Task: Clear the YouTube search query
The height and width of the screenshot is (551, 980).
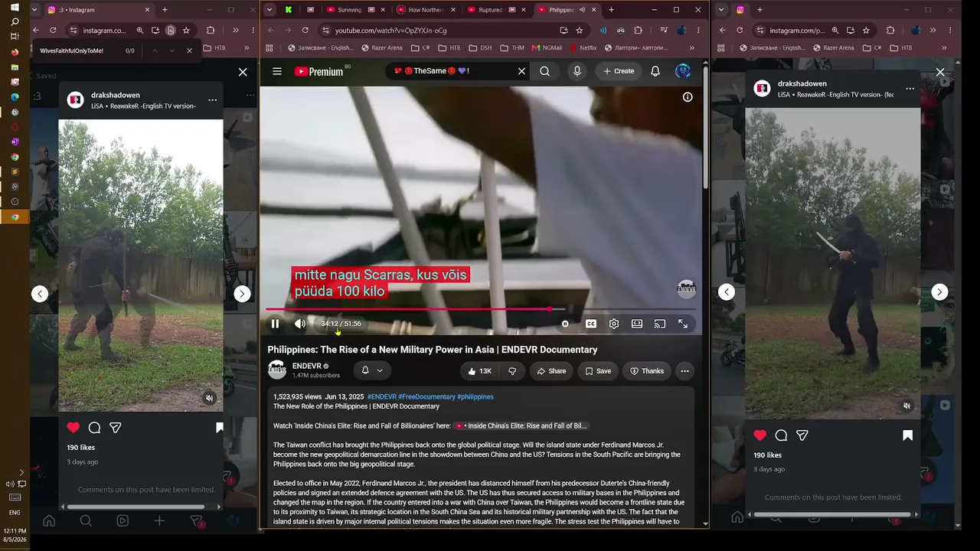Action: coord(521,71)
